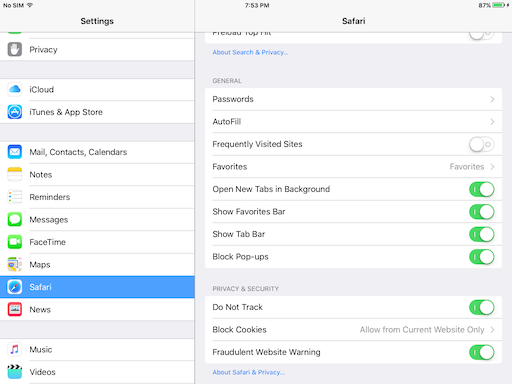Enable Frequently Visited Sites switch
Screen dimensions: 512x384
[481, 144]
